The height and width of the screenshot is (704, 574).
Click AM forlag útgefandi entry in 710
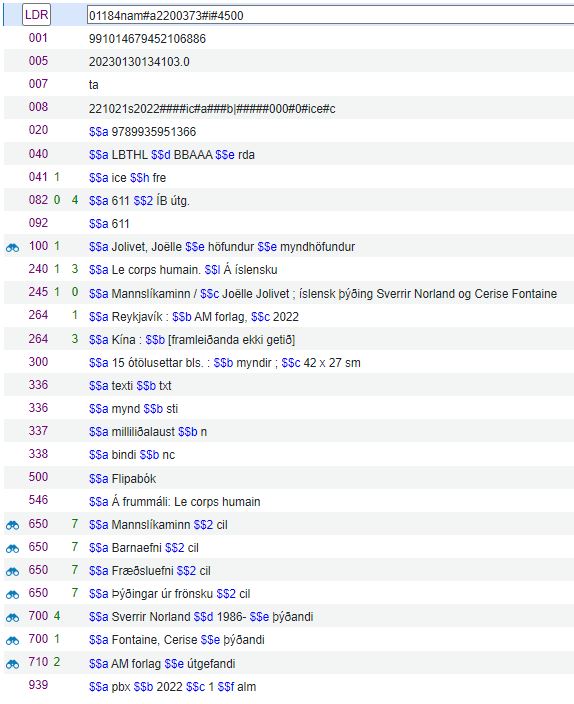click(162, 664)
